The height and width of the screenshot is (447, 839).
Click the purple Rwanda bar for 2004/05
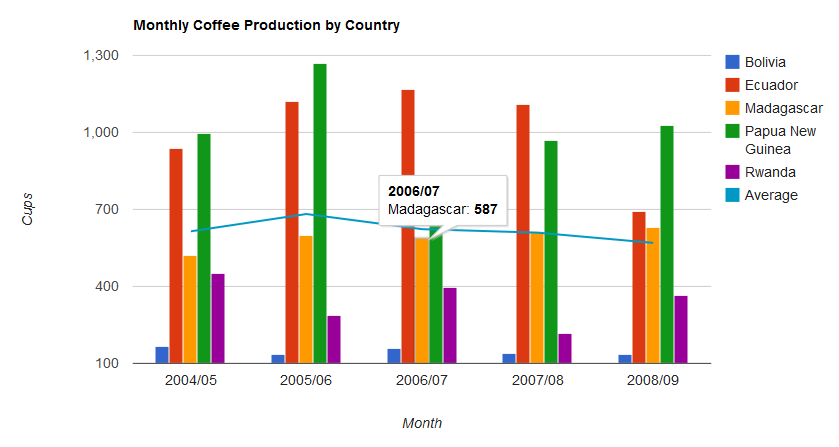click(218, 318)
